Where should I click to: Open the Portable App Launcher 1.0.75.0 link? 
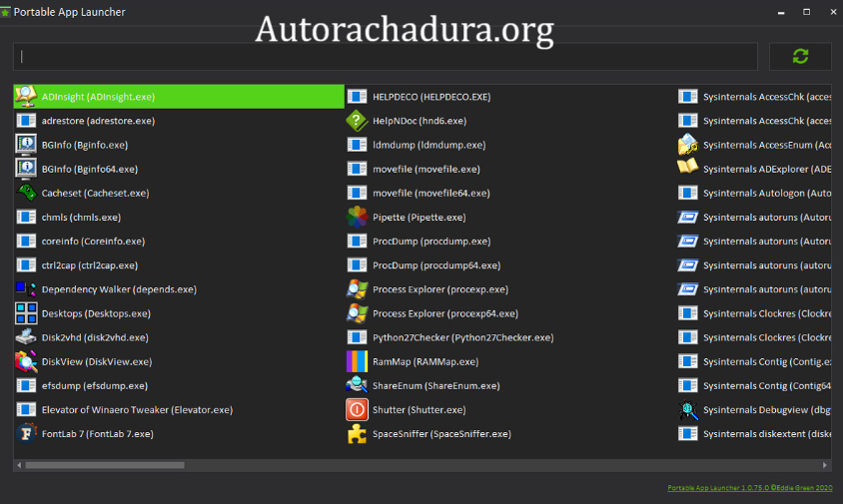[749, 488]
